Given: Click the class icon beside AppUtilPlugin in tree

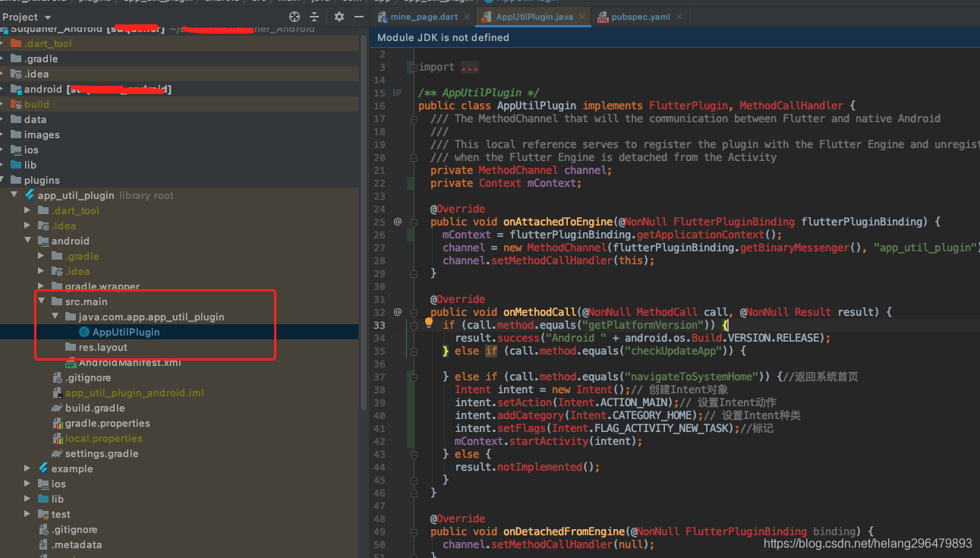Looking at the screenshot, I should click(84, 332).
